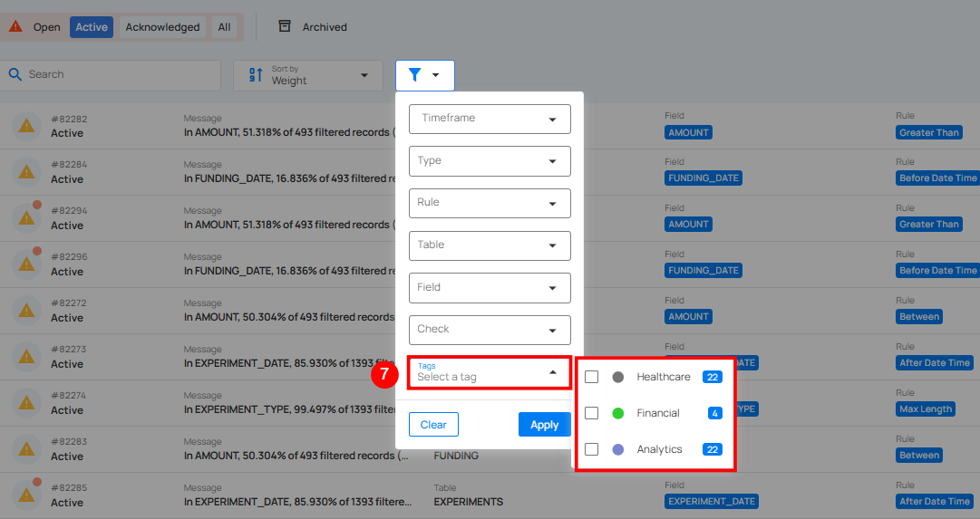
Task: Check the Financial tag checkbox
Action: coord(591,413)
